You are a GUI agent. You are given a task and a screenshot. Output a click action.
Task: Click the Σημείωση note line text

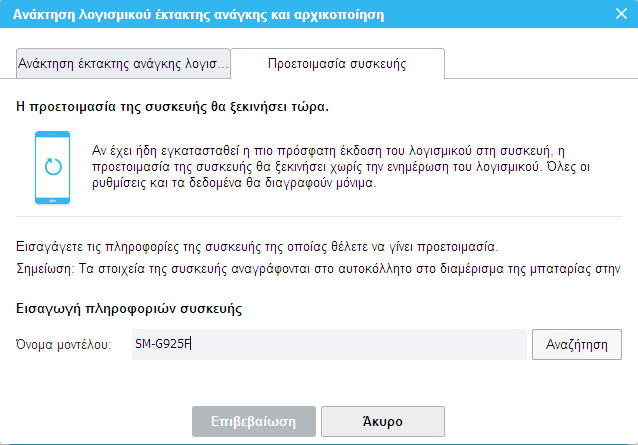318,269
